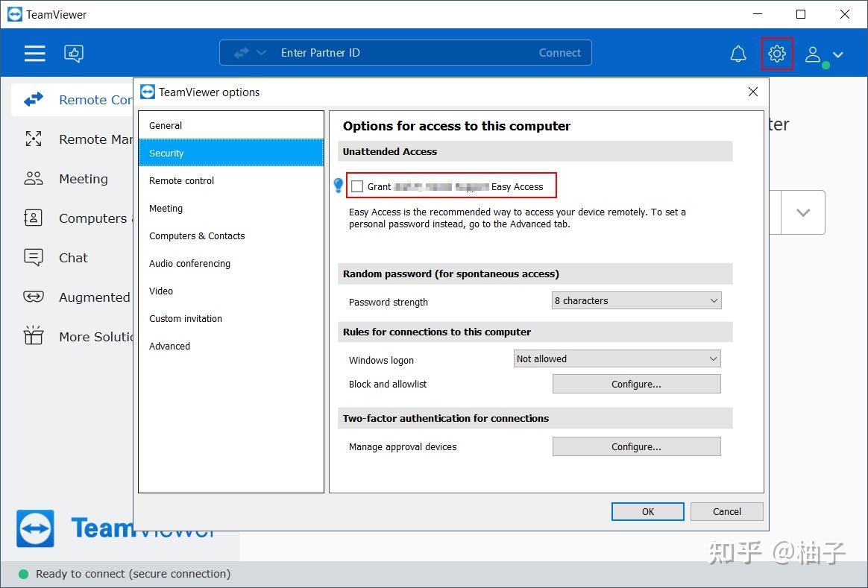This screenshot has height=588, width=868.
Task: Click 'Random password (for spontaneous access)' header
Action: click(x=535, y=274)
